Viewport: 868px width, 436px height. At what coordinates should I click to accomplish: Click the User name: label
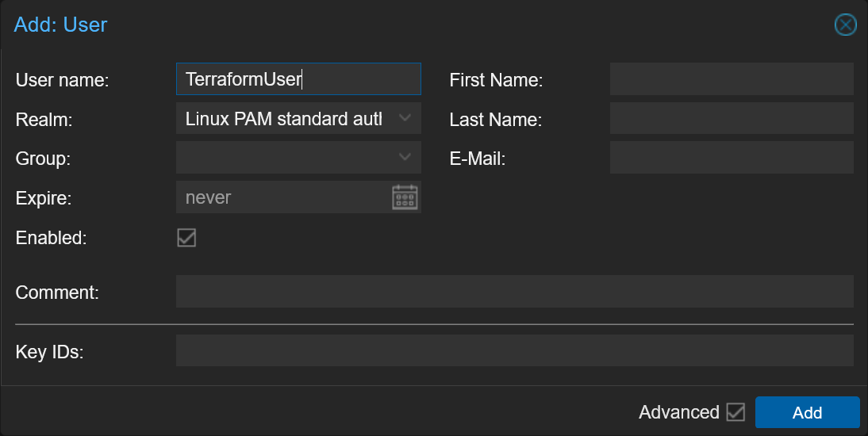(62, 80)
